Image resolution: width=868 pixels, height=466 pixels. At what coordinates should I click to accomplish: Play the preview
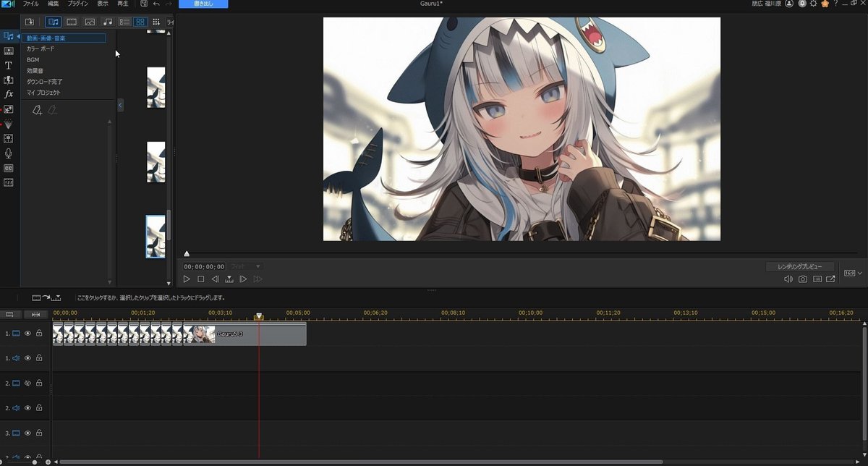(187, 279)
